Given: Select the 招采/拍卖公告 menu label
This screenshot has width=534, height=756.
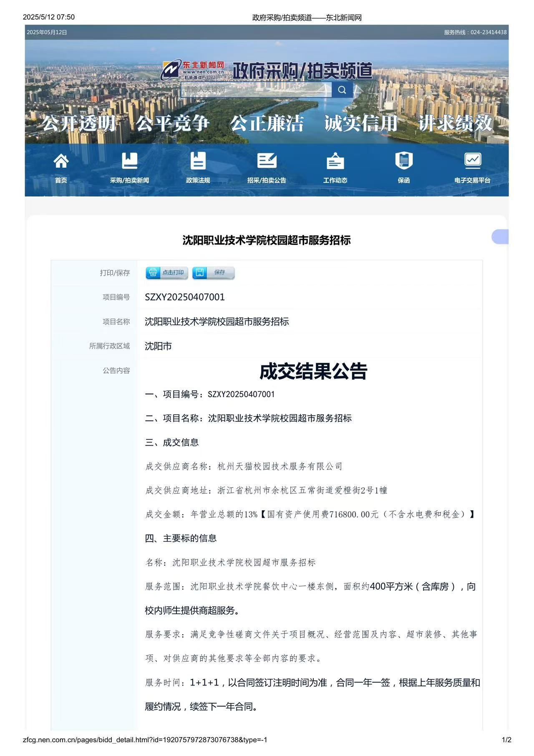Looking at the screenshot, I should pyautogui.click(x=267, y=180).
